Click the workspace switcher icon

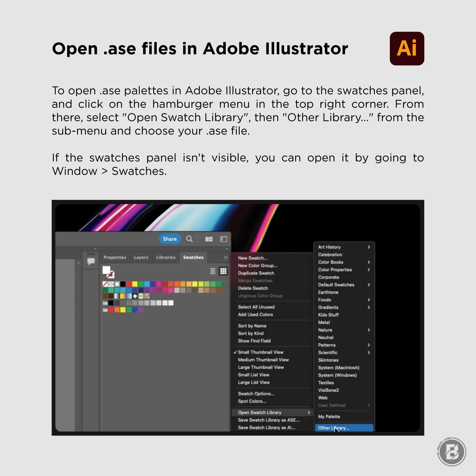pos(224,239)
